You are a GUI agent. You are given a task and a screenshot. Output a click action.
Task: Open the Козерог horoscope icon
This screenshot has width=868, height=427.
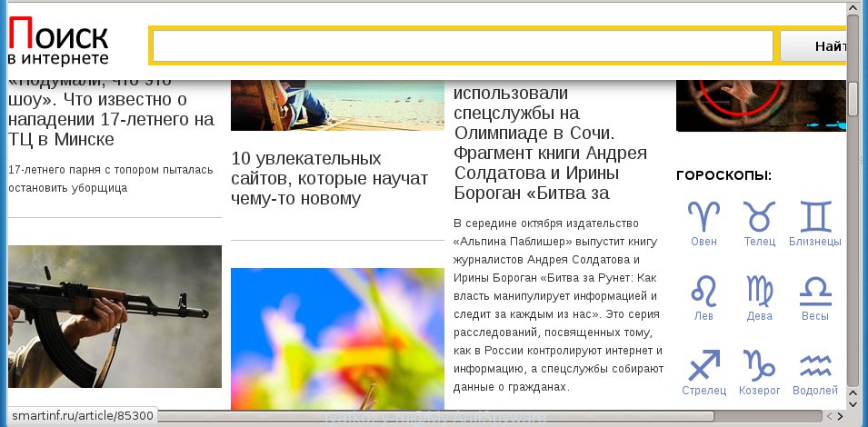tap(759, 365)
